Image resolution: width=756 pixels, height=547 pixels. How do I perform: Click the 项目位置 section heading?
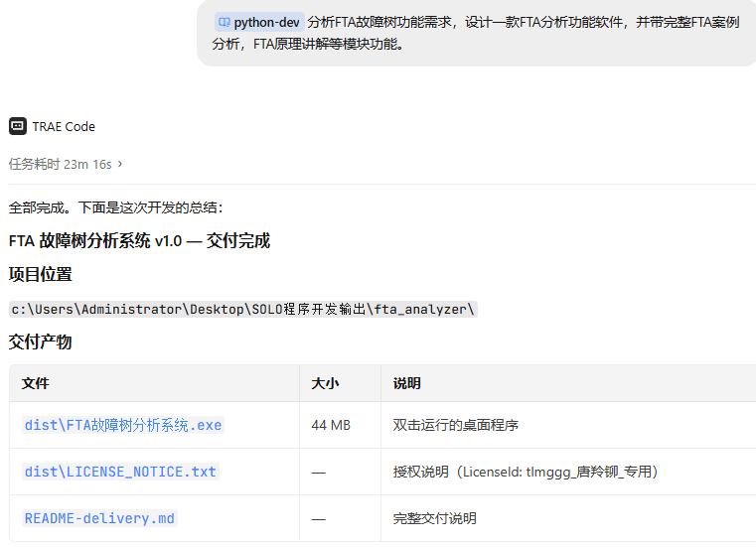pos(41,274)
